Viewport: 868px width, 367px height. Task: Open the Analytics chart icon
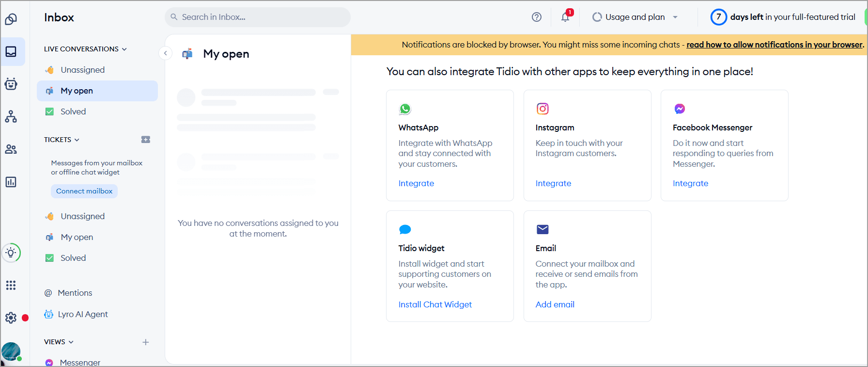[x=11, y=182]
